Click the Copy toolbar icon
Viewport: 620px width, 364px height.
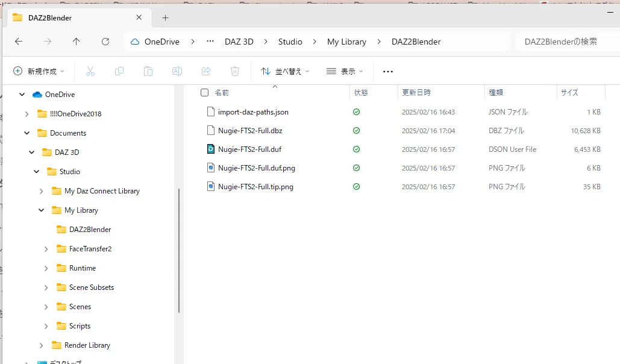[x=119, y=71]
